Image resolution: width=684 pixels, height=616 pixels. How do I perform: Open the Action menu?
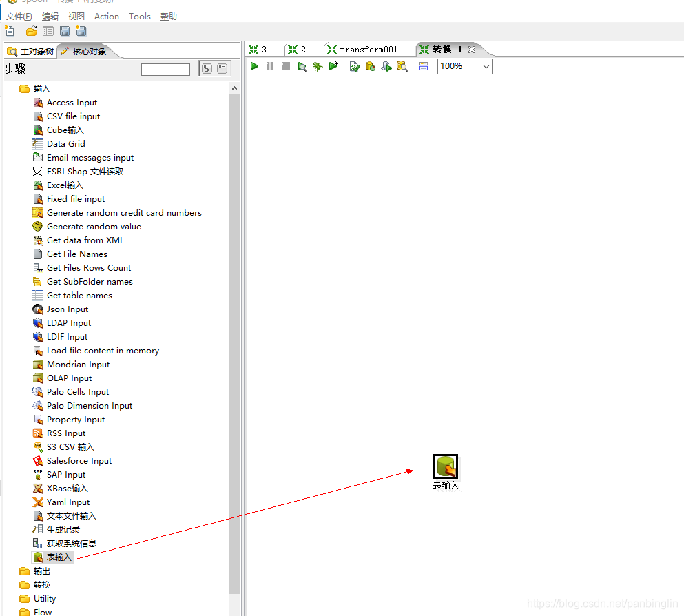107,17
